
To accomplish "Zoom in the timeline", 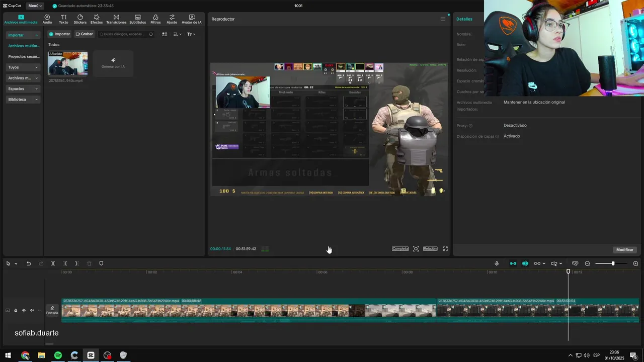I will pos(635,263).
